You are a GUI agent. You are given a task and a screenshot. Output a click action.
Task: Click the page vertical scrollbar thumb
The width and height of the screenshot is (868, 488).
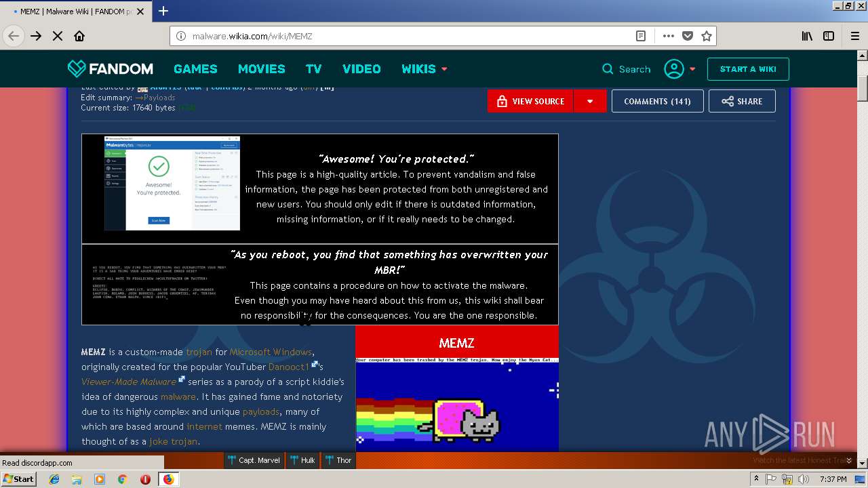pos(863,88)
